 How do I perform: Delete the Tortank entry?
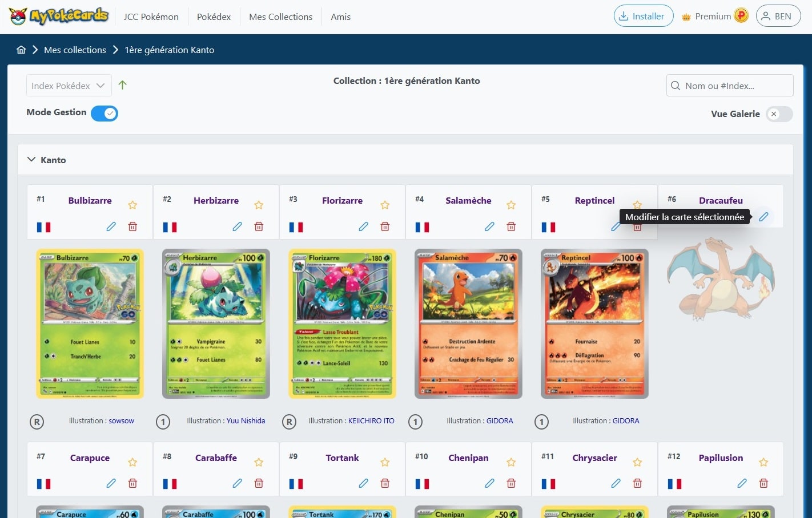(x=385, y=483)
